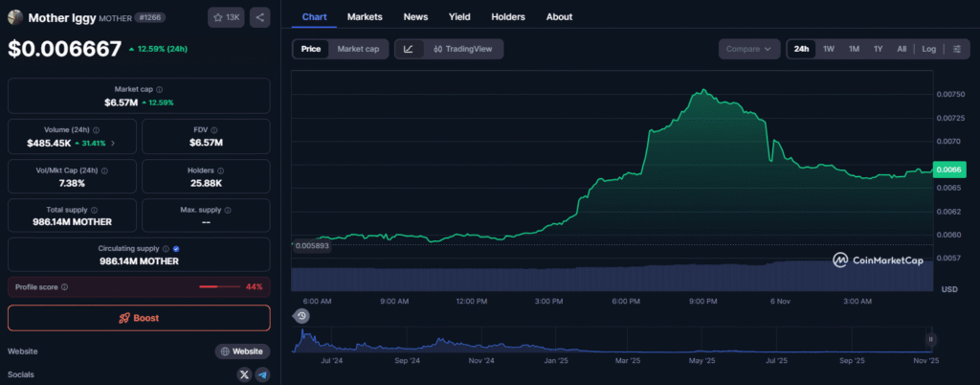This screenshot has width=980, height=385.
Task: Switch to the Yield tab
Action: pos(459,17)
